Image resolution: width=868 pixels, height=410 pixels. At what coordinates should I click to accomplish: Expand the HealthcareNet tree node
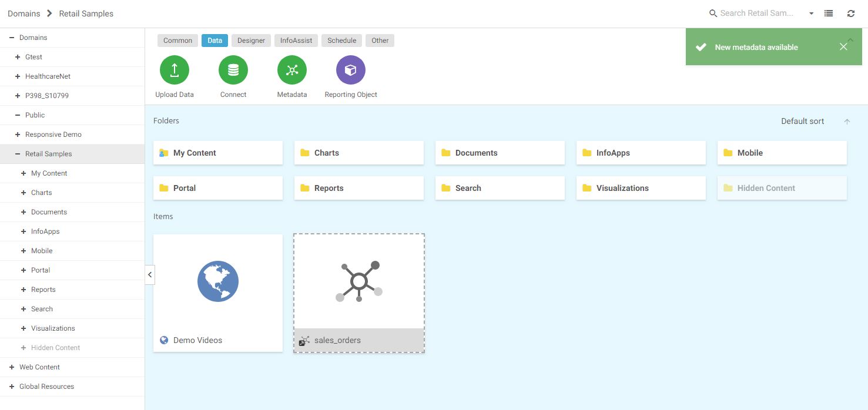click(18, 76)
